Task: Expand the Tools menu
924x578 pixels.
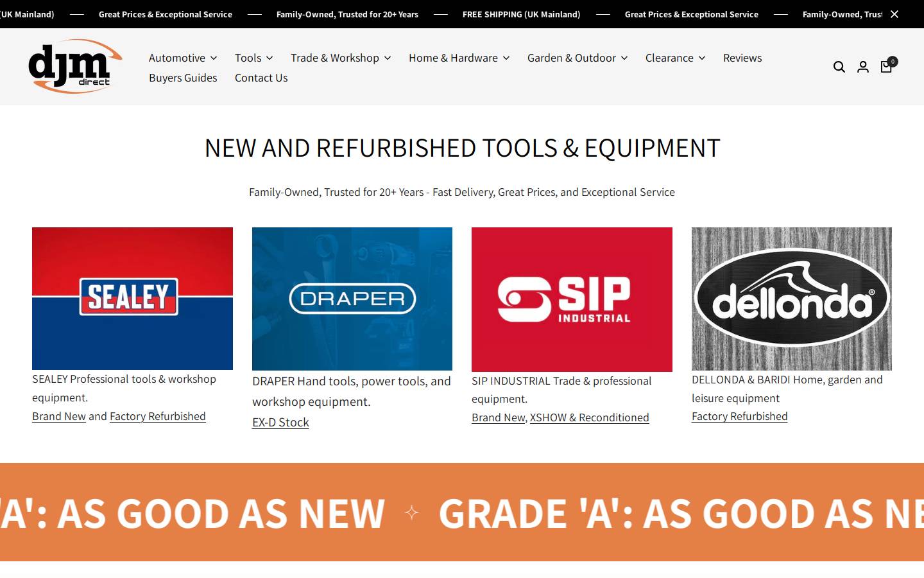Action: click(253, 58)
